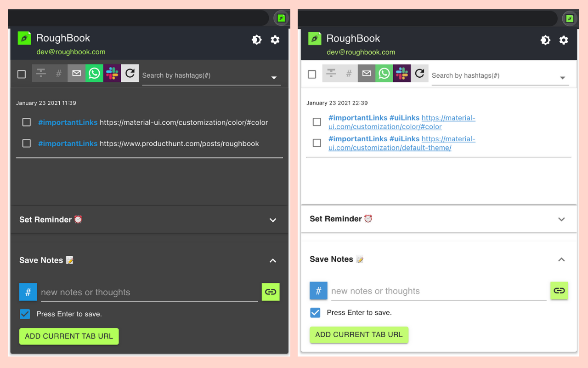Viewport: 588px width, 368px height.
Task: Open hashtag search dropdown arrow in dark panel
Action: [274, 78]
